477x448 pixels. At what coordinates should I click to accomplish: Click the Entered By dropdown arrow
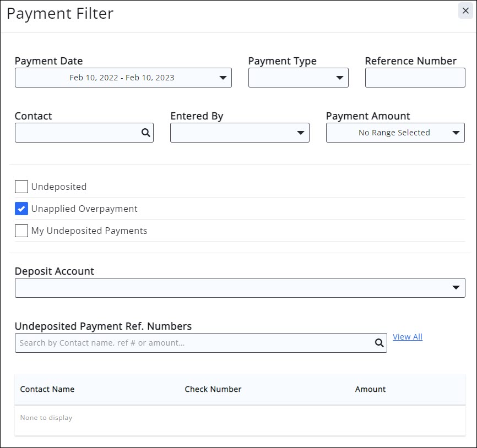click(x=301, y=132)
